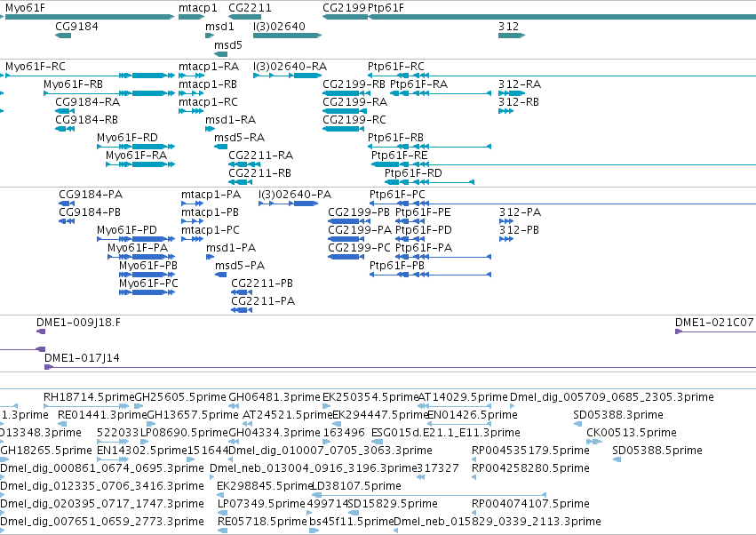
Task: Open the Myo61F-PD protein feature
Action: (136, 239)
